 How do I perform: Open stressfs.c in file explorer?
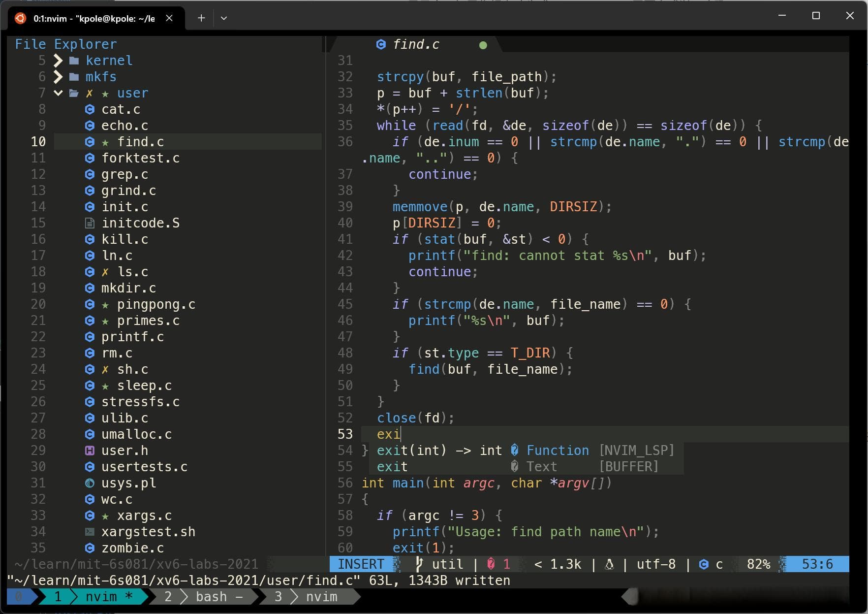point(140,402)
